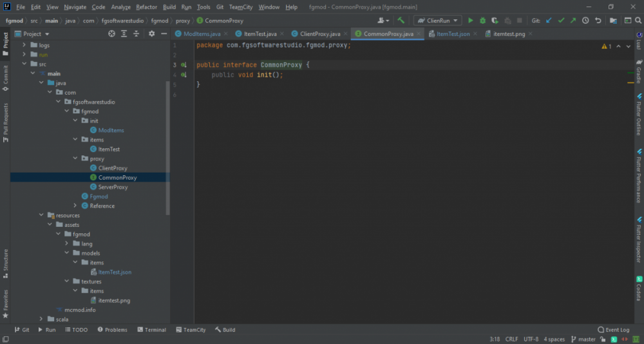The image size is (644, 344).
Task: Click the Git Rollback undo icon
Action: tap(598, 21)
